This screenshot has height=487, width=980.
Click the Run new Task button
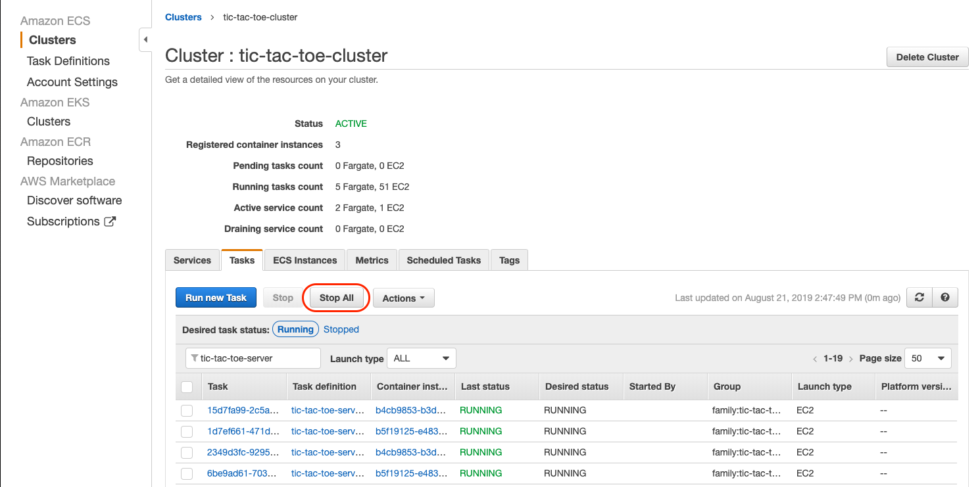216,298
